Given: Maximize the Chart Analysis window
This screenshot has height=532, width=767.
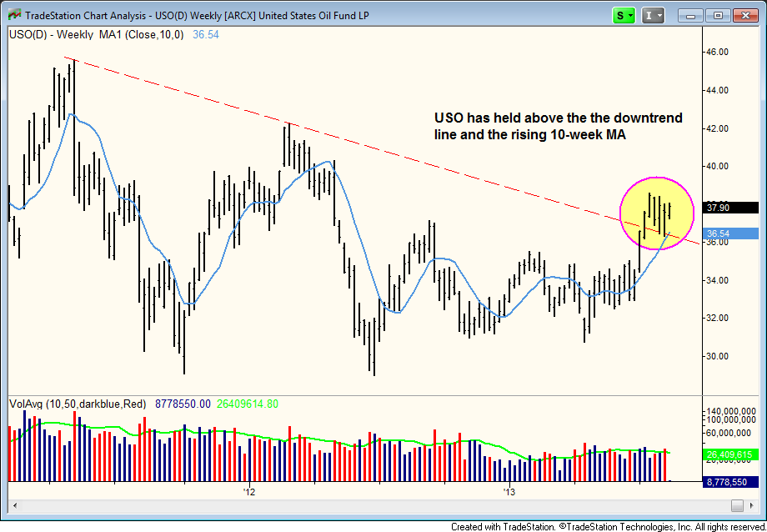Looking at the screenshot, I should tap(718, 16).
